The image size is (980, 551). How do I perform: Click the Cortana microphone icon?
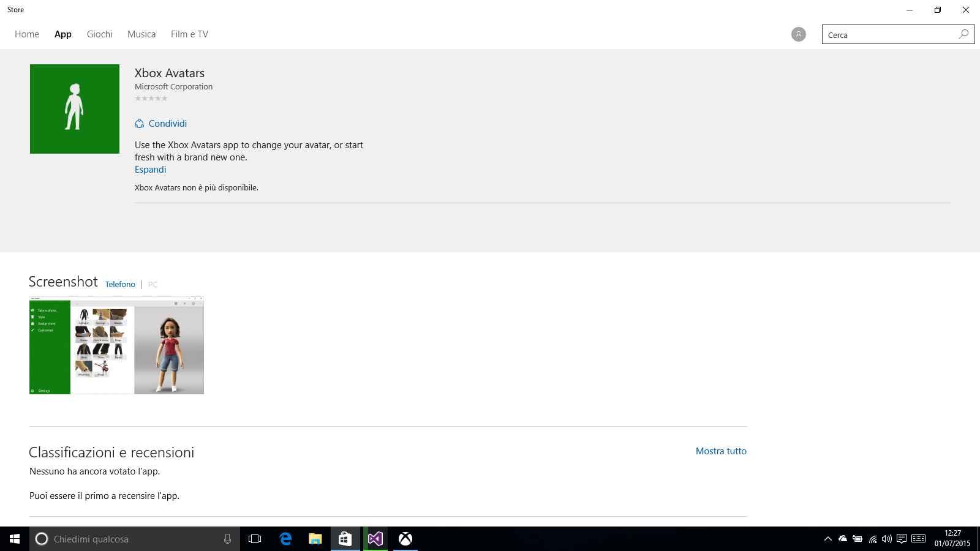coord(227,539)
